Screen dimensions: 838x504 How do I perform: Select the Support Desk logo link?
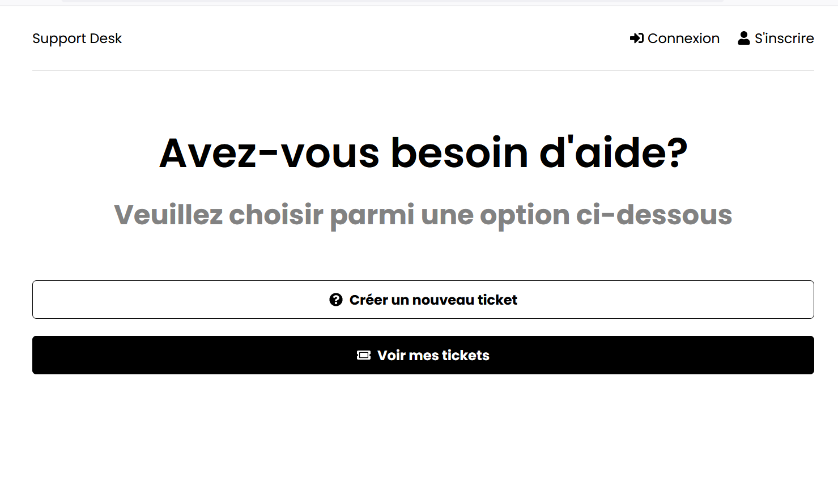pos(77,39)
